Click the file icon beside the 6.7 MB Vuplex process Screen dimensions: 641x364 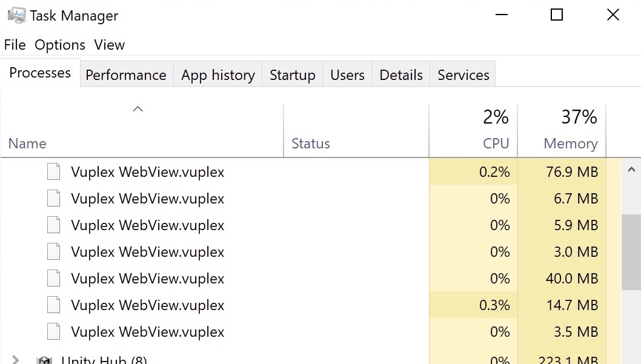[53, 198]
